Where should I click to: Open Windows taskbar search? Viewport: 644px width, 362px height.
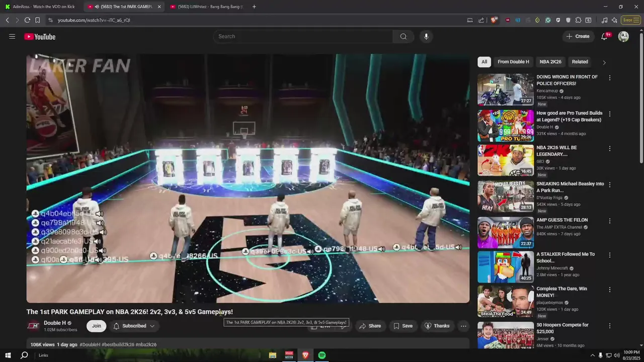click(x=24, y=355)
